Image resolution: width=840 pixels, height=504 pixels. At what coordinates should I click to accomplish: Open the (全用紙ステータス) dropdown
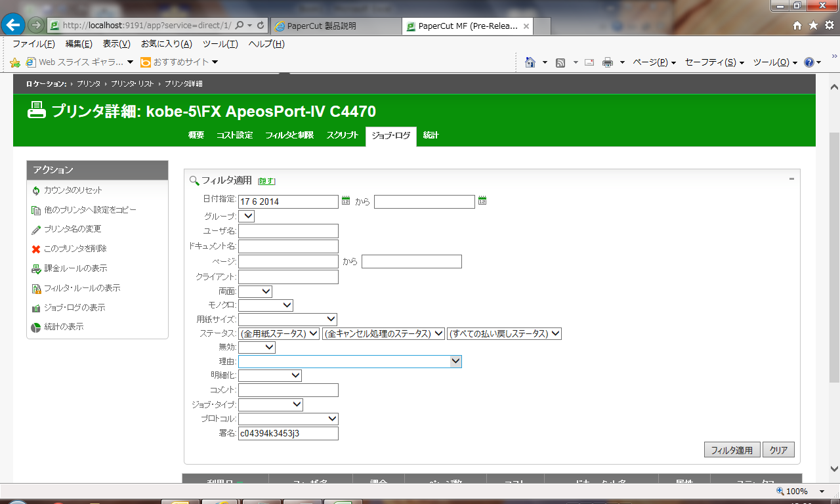pos(279,333)
